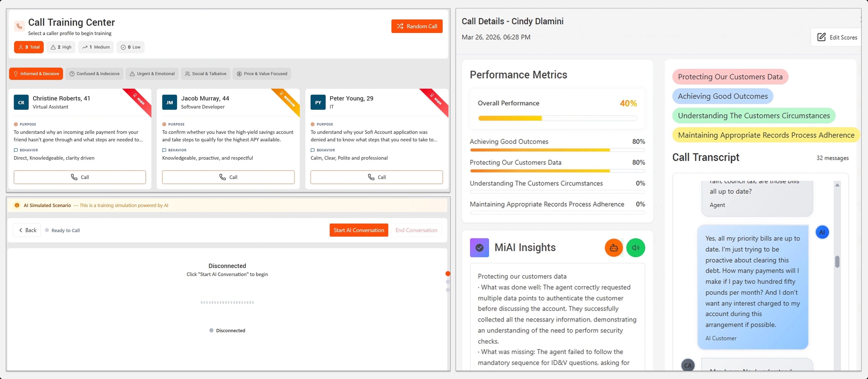Click the green speaker icon in MiAI Insights

pos(635,247)
